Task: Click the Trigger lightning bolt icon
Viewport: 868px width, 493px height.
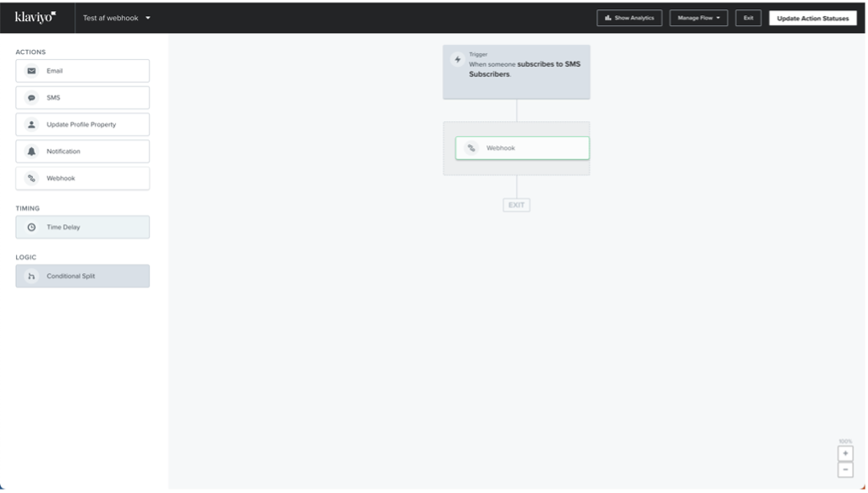Action: [x=458, y=59]
